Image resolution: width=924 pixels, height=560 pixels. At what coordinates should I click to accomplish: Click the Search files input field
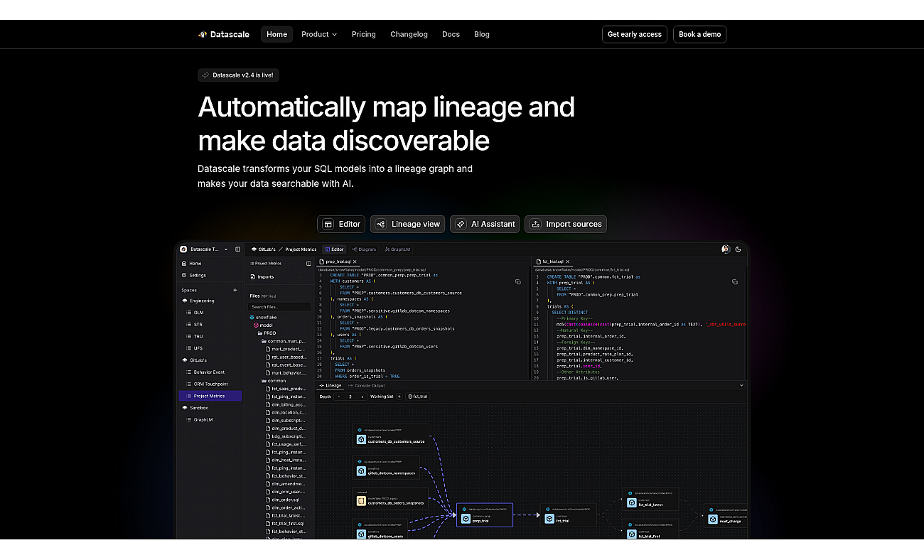280,307
